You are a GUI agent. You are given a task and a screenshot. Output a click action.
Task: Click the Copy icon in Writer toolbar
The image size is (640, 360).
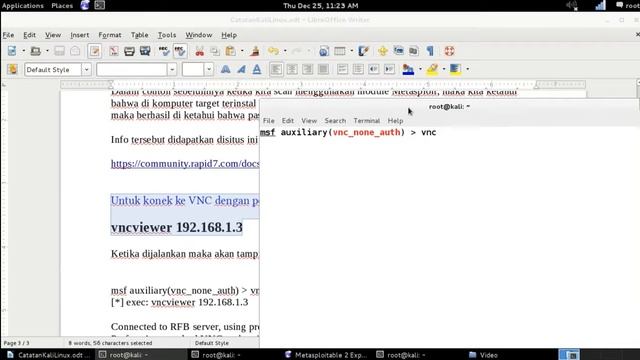point(215,51)
